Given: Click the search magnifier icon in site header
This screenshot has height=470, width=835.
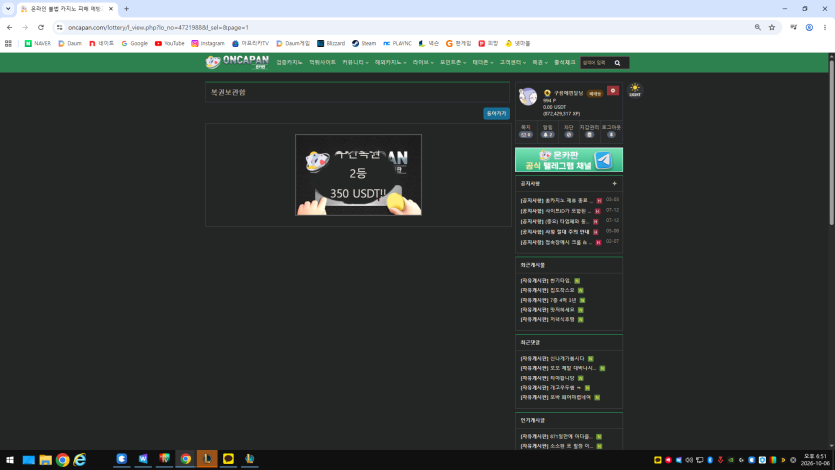Looking at the screenshot, I should coord(617,63).
